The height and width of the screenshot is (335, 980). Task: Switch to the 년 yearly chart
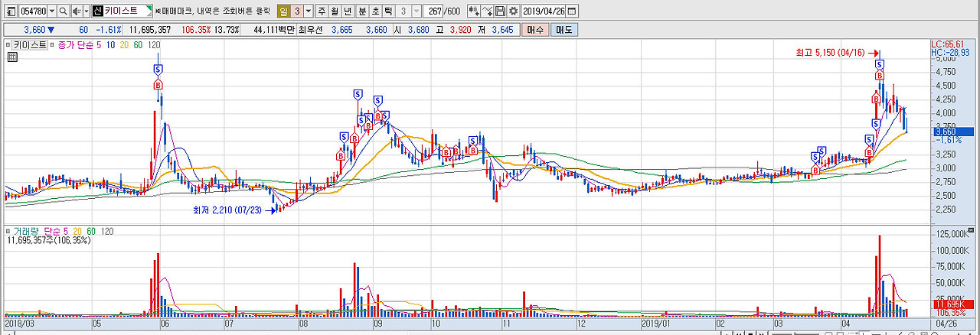(348, 11)
